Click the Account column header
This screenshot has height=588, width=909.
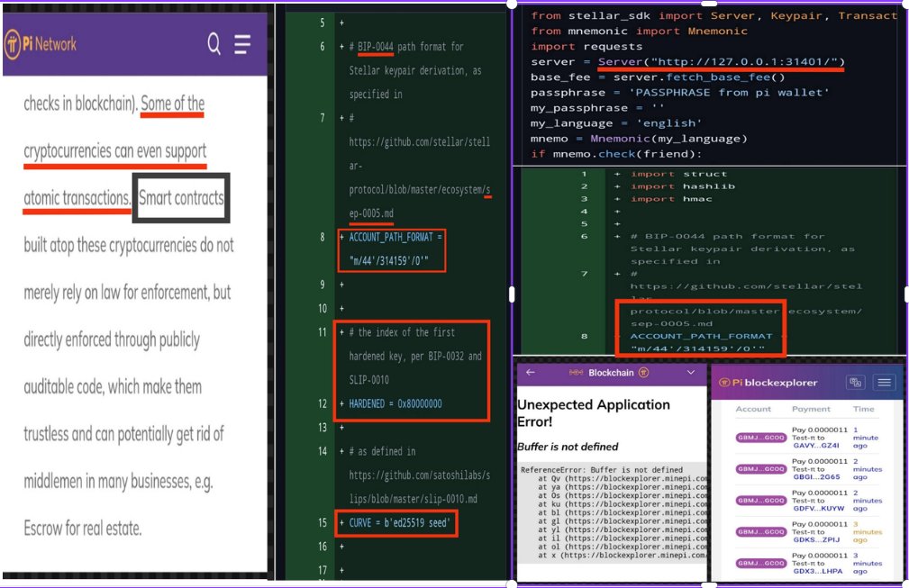click(753, 409)
